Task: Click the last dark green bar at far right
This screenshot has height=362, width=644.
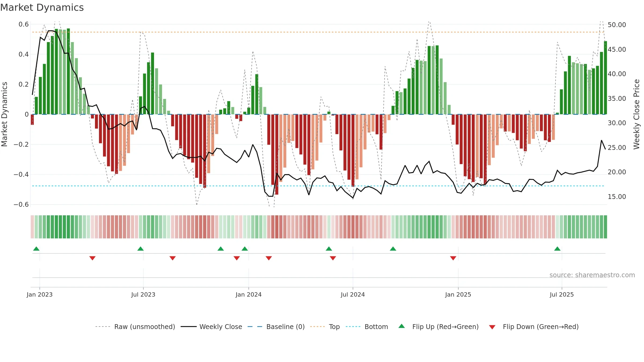Action: 605,78
